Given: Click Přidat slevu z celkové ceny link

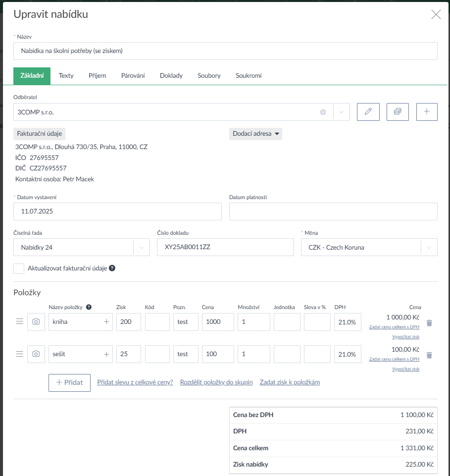Looking at the screenshot, I should pos(135,382).
